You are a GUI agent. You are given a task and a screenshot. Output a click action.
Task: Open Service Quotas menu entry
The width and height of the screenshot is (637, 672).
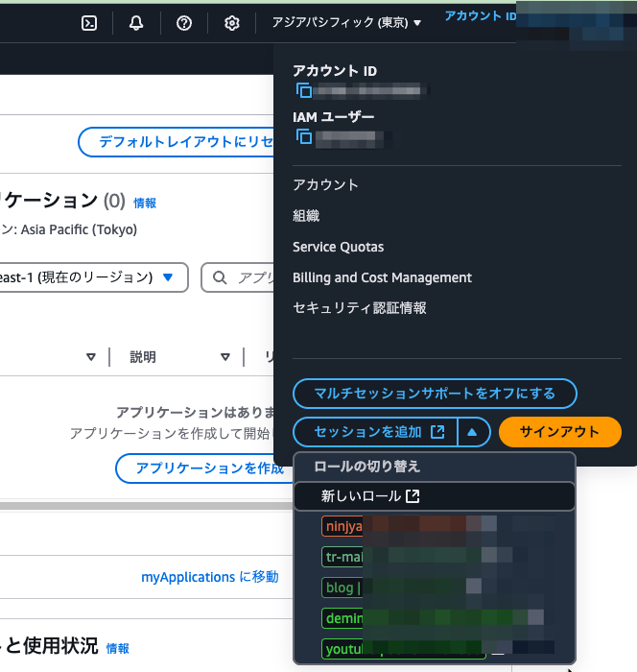click(x=338, y=247)
